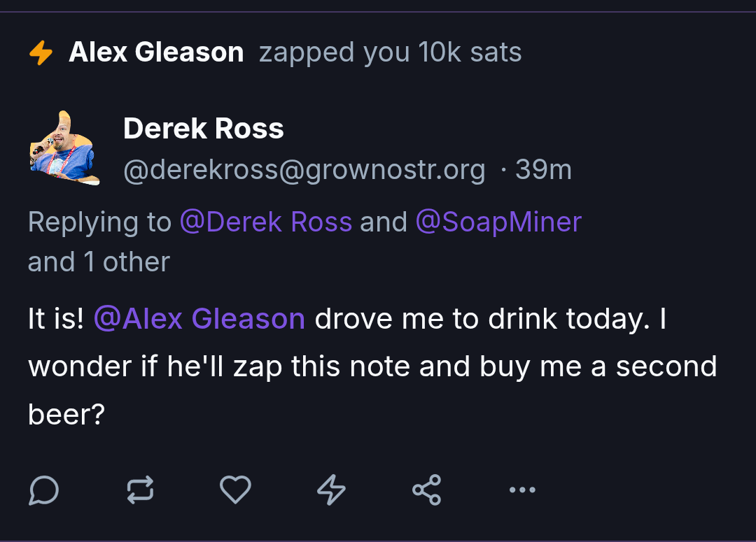Open Derek Ross's profile picture

64,148
